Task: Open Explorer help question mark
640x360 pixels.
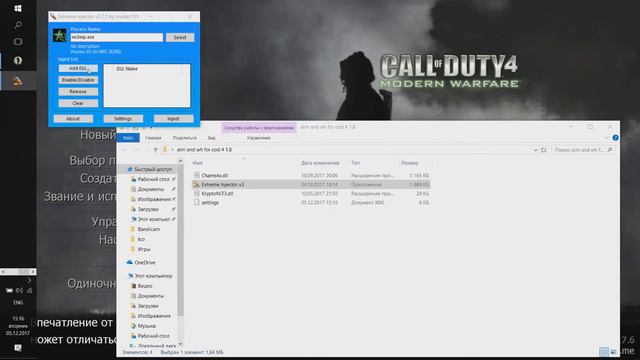Action: [616, 138]
